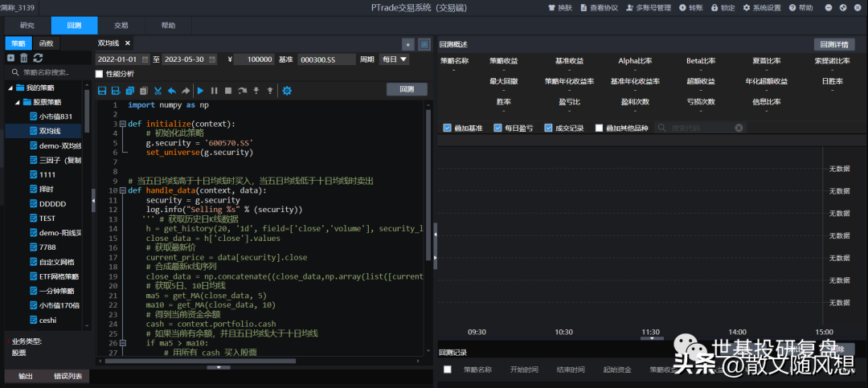Open the 输出 bottom tab
The image size is (868, 388).
(26, 377)
